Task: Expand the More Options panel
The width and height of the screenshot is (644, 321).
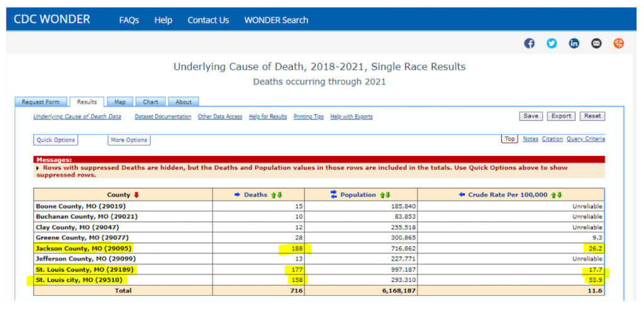Action: tap(129, 140)
